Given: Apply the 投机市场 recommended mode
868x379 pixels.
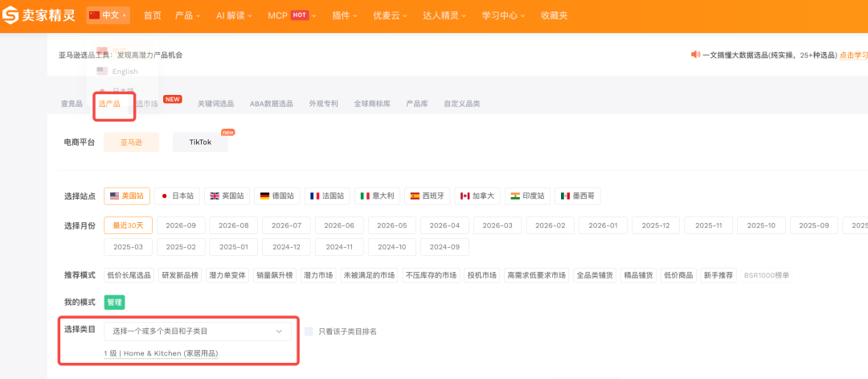Looking at the screenshot, I should tap(482, 275).
